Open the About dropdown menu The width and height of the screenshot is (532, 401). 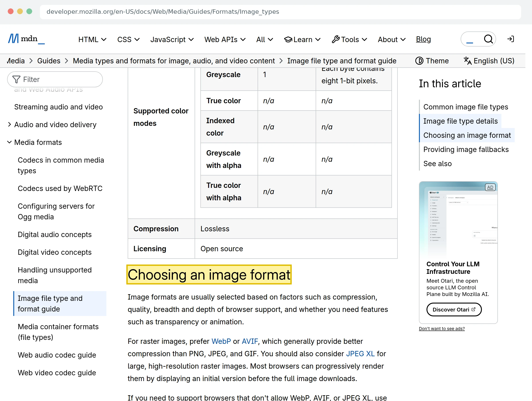(391, 39)
